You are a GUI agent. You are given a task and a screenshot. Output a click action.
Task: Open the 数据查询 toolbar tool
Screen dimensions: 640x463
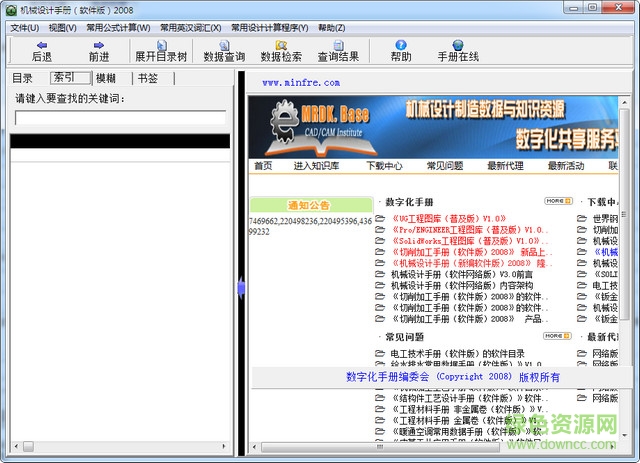click(x=224, y=51)
